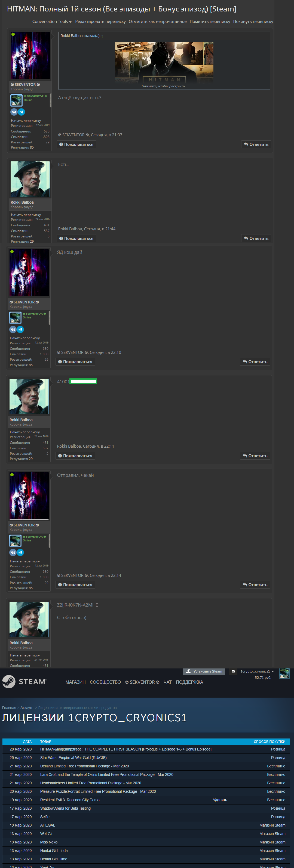Image resolution: width=294 pixels, height=868 pixels.
Task: Open timestamp link Сегодня, в 22:10
Action: pos(105,352)
